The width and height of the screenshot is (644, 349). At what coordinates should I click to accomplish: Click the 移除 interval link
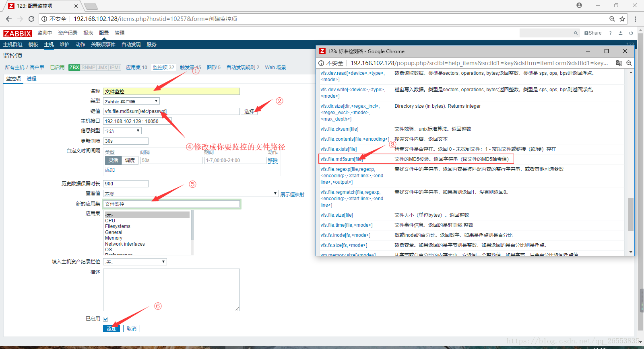(273, 160)
